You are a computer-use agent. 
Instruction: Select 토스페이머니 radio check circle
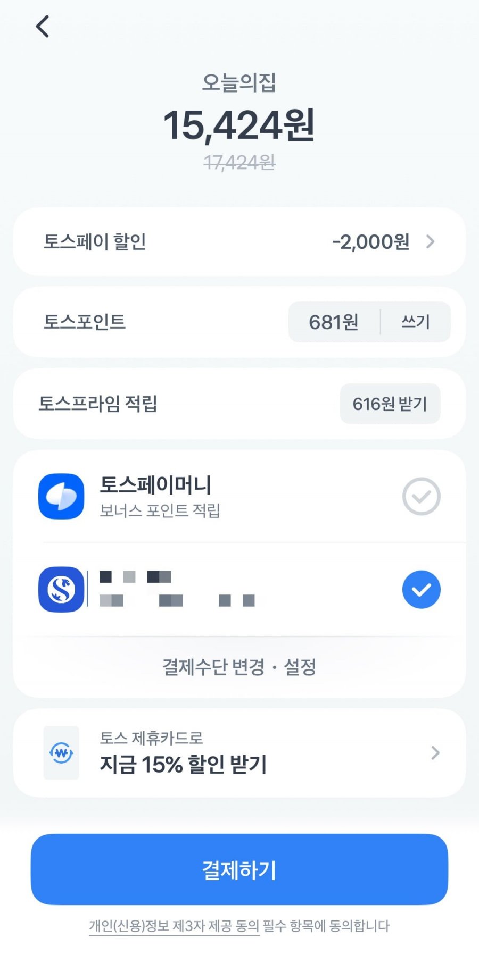(421, 496)
